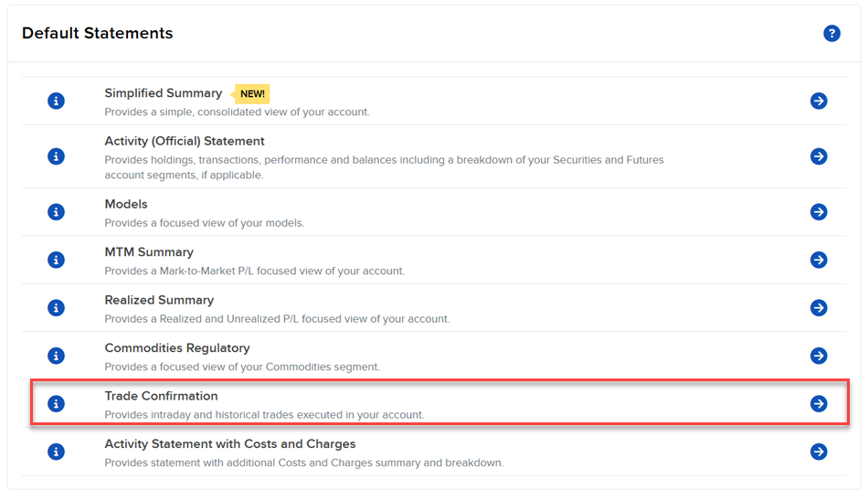Show info for Trade Confirmation
The image size is (868, 501).
point(56,403)
